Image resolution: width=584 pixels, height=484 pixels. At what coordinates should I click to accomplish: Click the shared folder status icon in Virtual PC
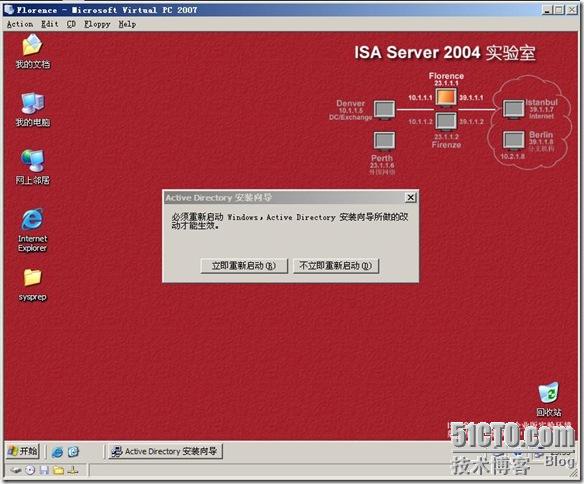[x=58, y=471]
